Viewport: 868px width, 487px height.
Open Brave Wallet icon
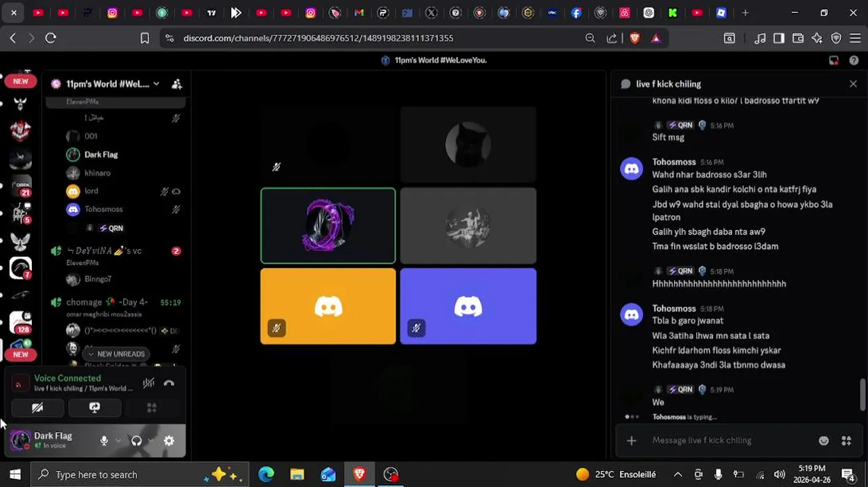point(798,39)
